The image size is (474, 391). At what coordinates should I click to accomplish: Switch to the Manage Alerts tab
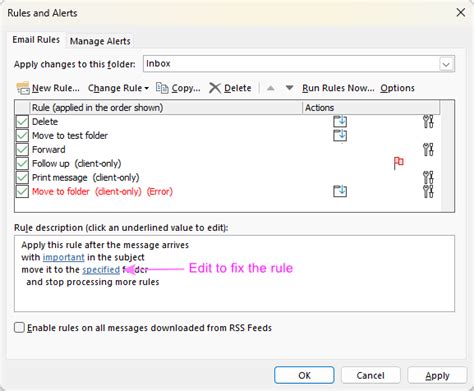[x=100, y=41]
